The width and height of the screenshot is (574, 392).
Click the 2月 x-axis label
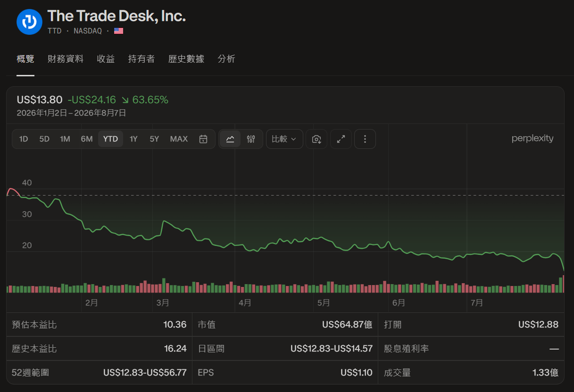[x=92, y=303]
